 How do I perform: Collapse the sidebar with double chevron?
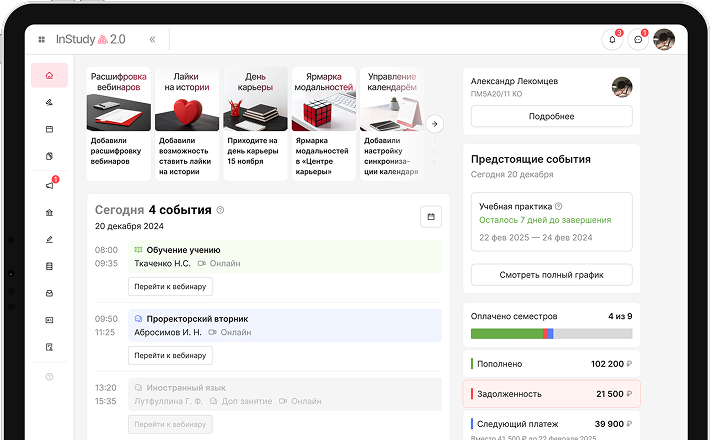click(152, 40)
